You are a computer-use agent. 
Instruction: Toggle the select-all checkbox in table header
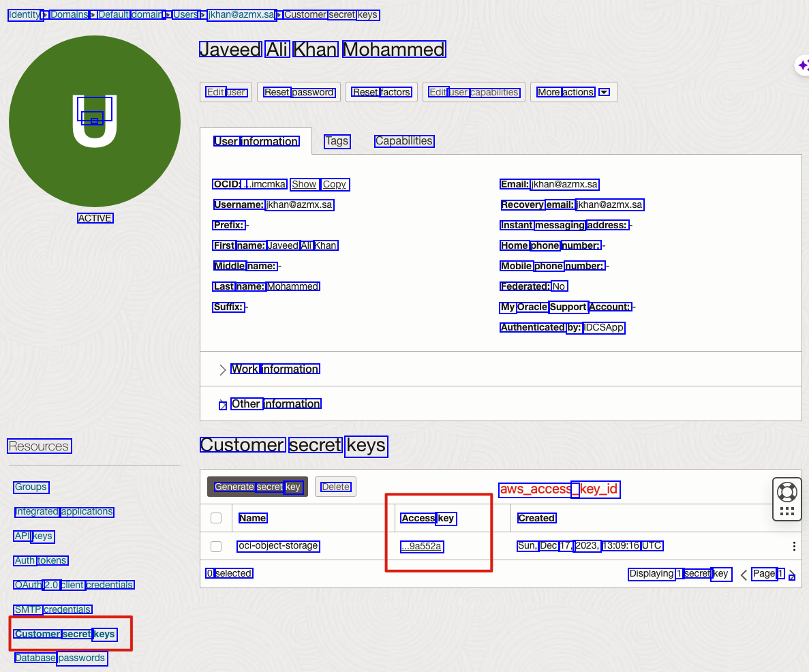(216, 518)
